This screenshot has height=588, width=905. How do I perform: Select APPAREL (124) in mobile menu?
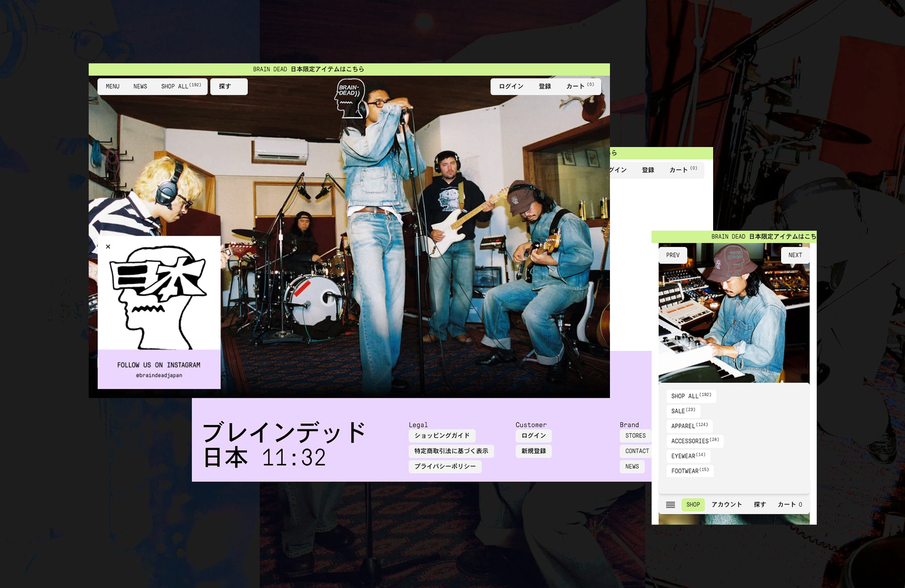(689, 426)
